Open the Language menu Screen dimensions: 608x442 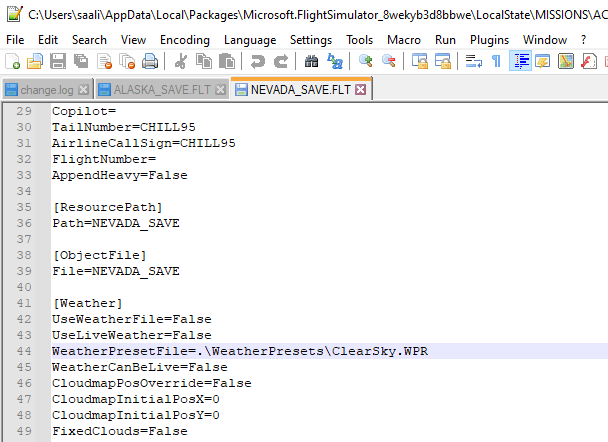coord(250,40)
